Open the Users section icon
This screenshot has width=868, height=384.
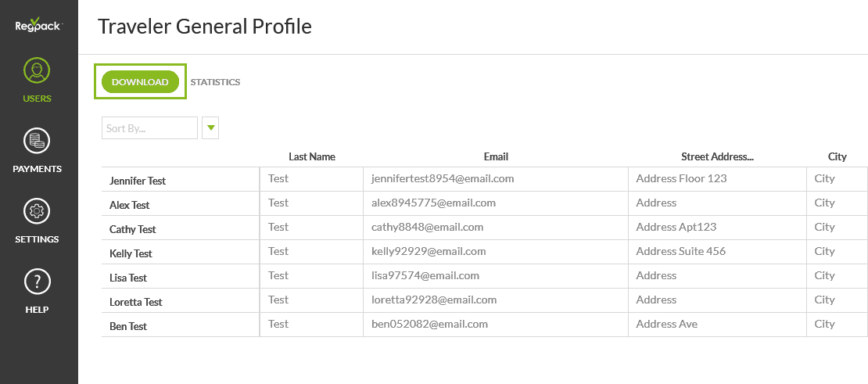tap(37, 71)
